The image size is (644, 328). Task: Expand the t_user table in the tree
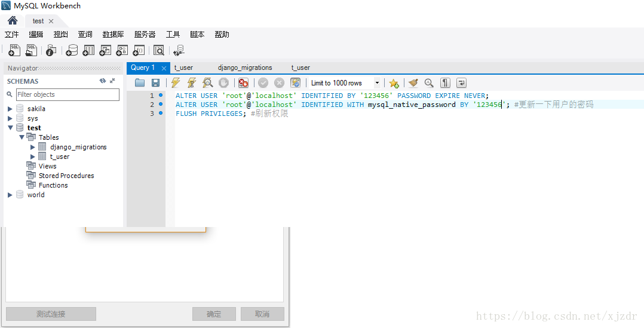(33, 157)
